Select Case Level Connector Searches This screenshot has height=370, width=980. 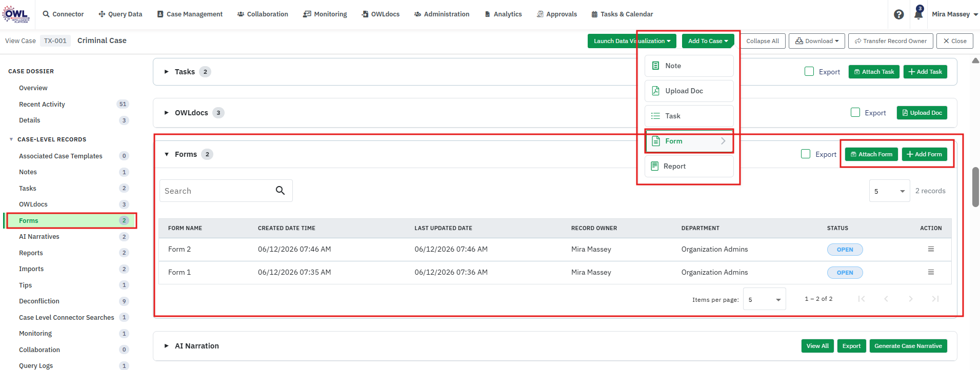pyautogui.click(x=67, y=318)
